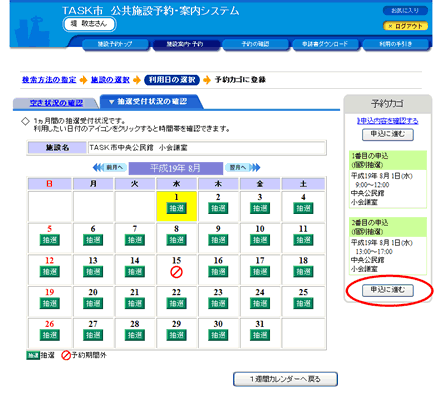This screenshot has width=440, height=395.
Task: Click the 抽選 icon under day 30
Action: (x=218, y=335)
